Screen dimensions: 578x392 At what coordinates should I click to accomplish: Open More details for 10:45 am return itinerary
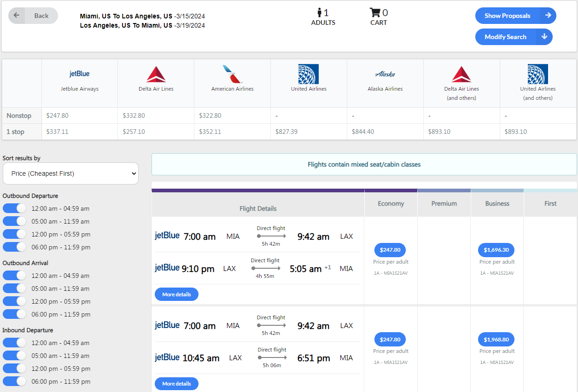pyautogui.click(x=176, y=383)
